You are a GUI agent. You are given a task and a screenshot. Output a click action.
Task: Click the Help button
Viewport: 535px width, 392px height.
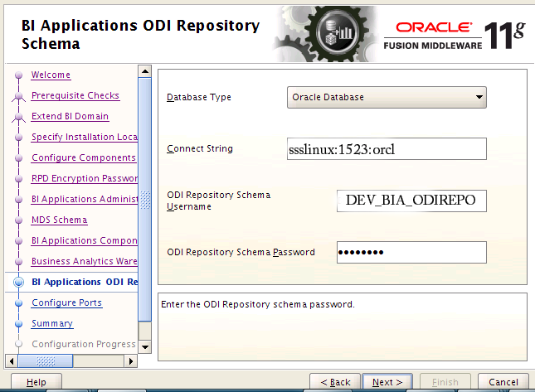(36, 382)
